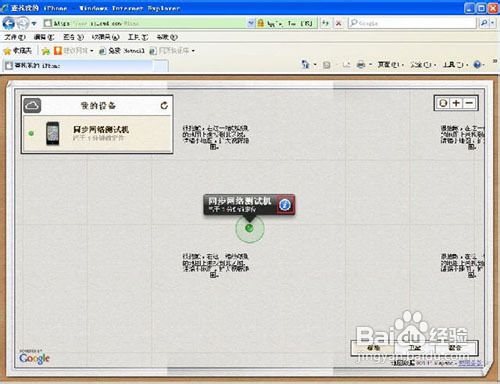Image resolution: width=500 pixels, height=384 pixels.
Task: Click the Apple Inc. certificate label
Action: [x=289, y=23]
